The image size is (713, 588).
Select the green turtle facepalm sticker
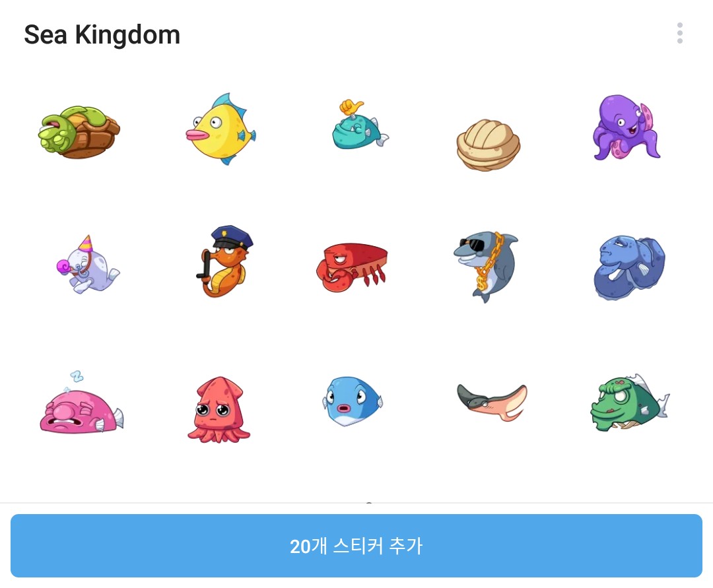(79, 132)
